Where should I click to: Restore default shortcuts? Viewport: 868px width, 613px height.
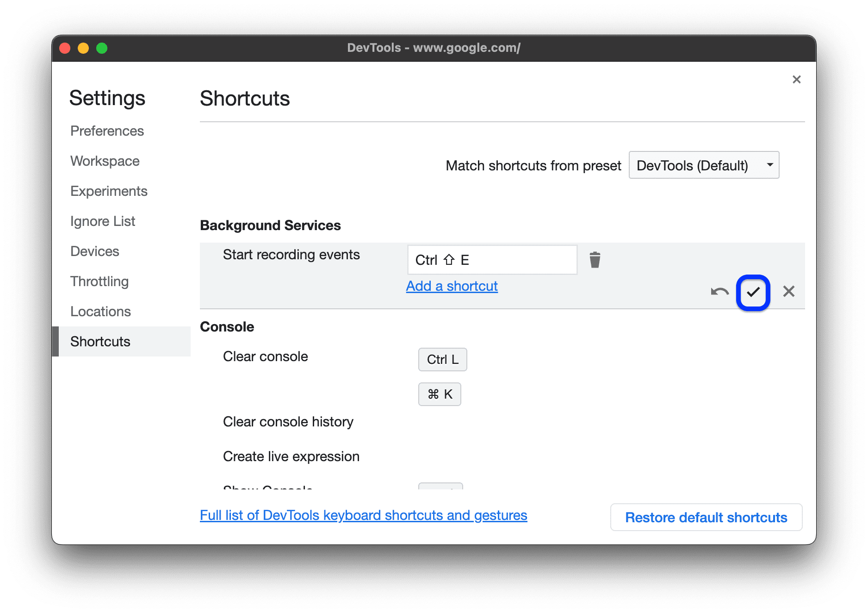[x=706, y=517]
